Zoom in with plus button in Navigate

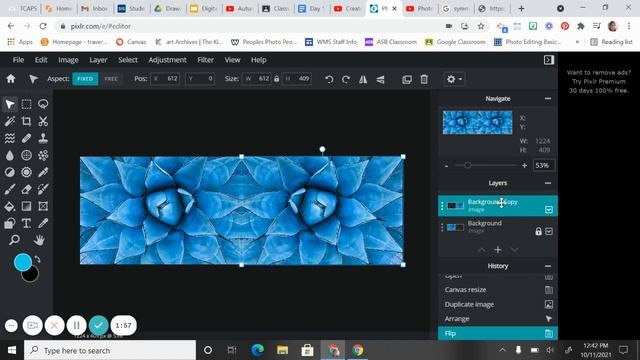pos(524,166)
